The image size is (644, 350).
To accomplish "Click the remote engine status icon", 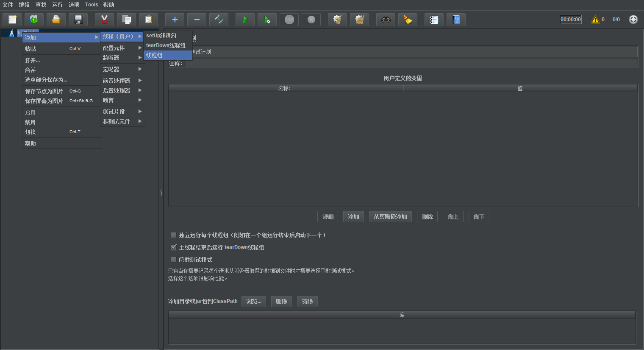I will click(x=633, y=20).
